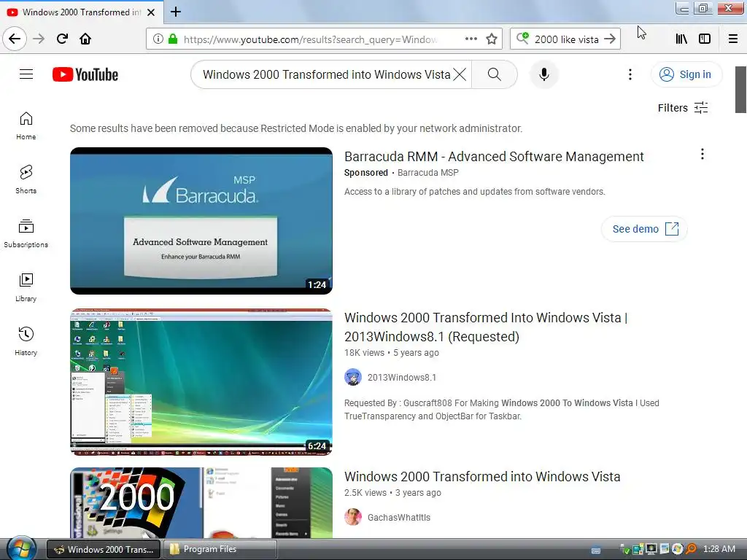Open Shorts in YouTube sidebar
This screenshot has width=747, height=560.
(26, 179)
